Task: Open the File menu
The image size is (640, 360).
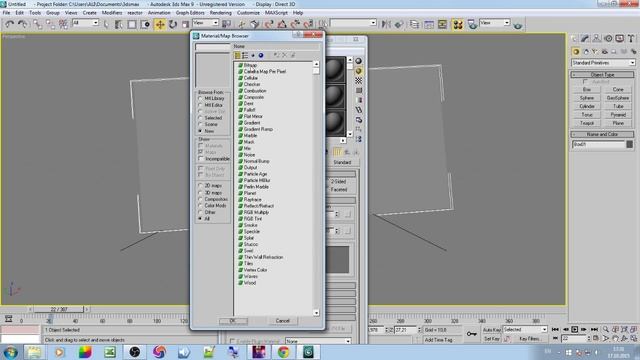Action: (x=7, y=13)
